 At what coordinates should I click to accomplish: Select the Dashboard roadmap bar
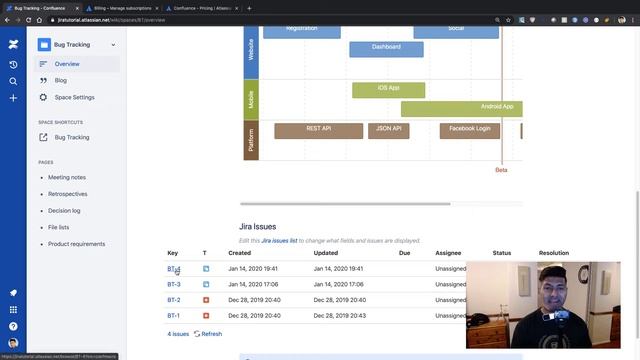pos(387,49)
